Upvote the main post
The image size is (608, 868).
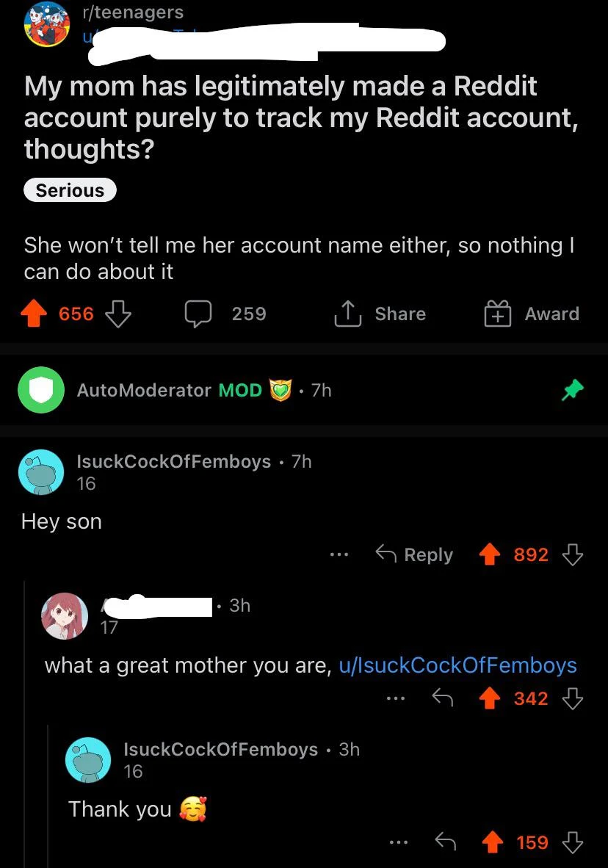coord(35,314)
